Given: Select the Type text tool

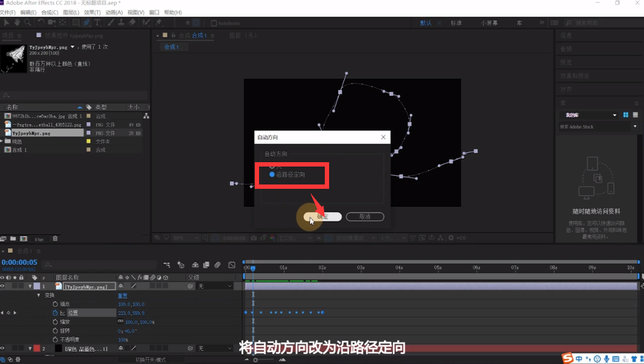Looking at the screenshot, I should (x=97, y=22).
